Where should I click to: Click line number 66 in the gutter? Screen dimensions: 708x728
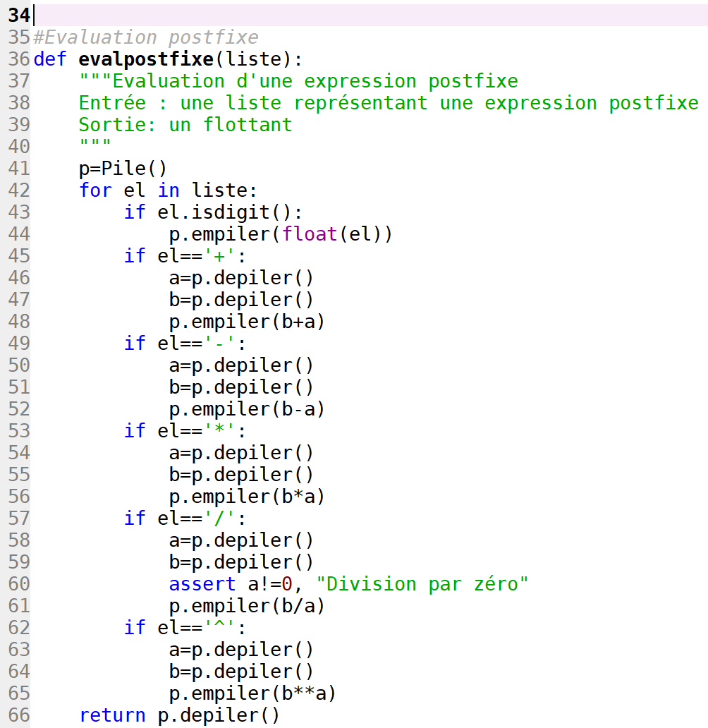(x=19, y=715)
